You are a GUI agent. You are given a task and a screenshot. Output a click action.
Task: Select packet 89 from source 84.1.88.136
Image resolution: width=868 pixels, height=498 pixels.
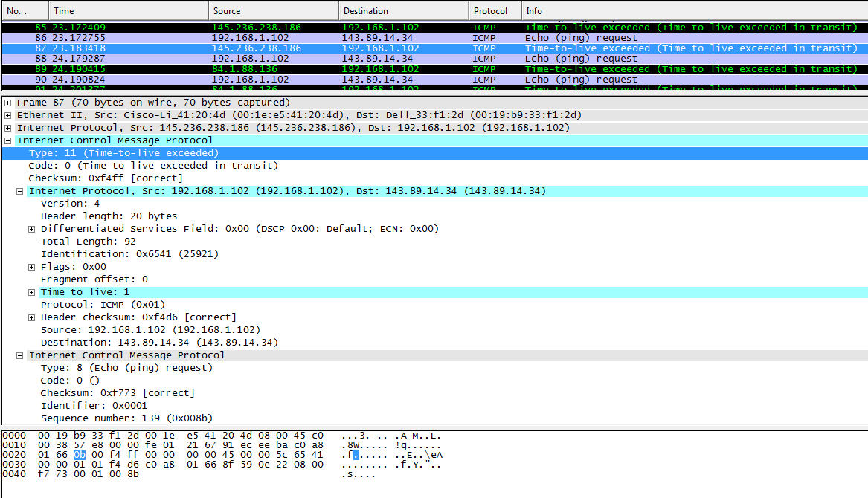pyautogui.click(x=435, y=69)
